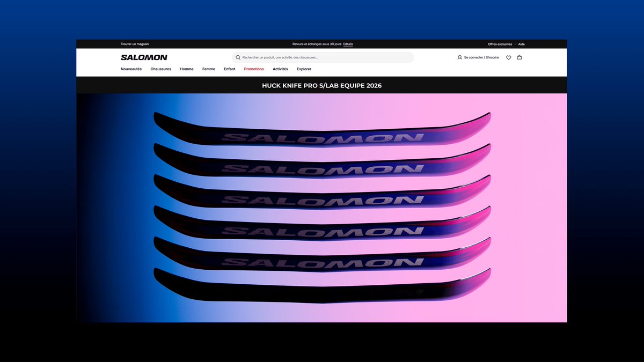Open the Aide link
644x362 pixels.
click(x=522, y=44)
